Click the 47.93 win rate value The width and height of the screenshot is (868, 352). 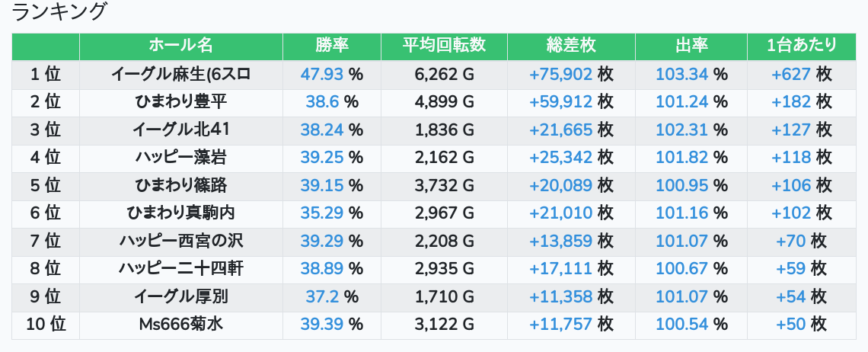pyautogui.click(x=323, y=74)
